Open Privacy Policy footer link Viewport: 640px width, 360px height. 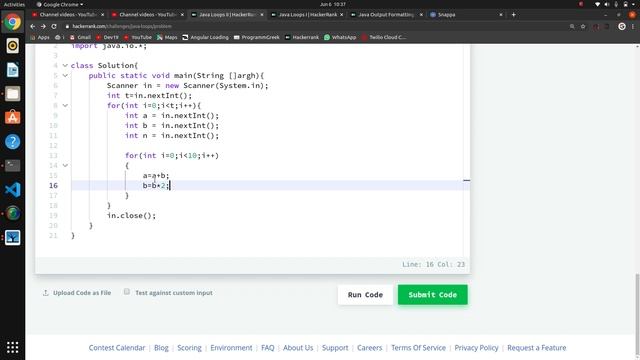coord(476,348)
